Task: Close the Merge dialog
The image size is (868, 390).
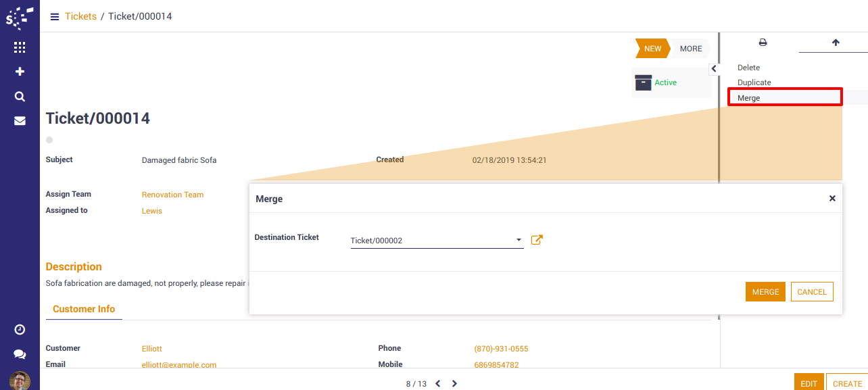Action: point(832,199)
